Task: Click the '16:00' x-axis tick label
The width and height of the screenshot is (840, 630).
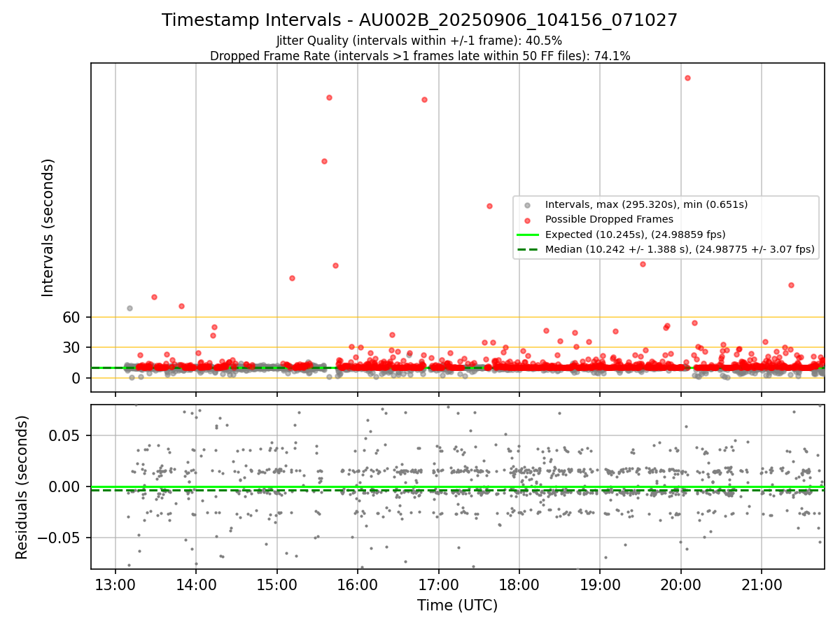Action: pos(358,584)
